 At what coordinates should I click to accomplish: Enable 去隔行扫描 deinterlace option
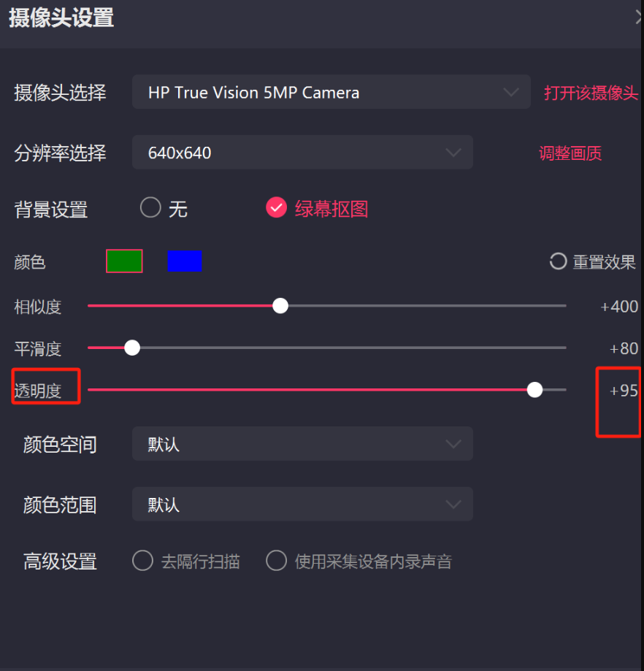point(143,561)
